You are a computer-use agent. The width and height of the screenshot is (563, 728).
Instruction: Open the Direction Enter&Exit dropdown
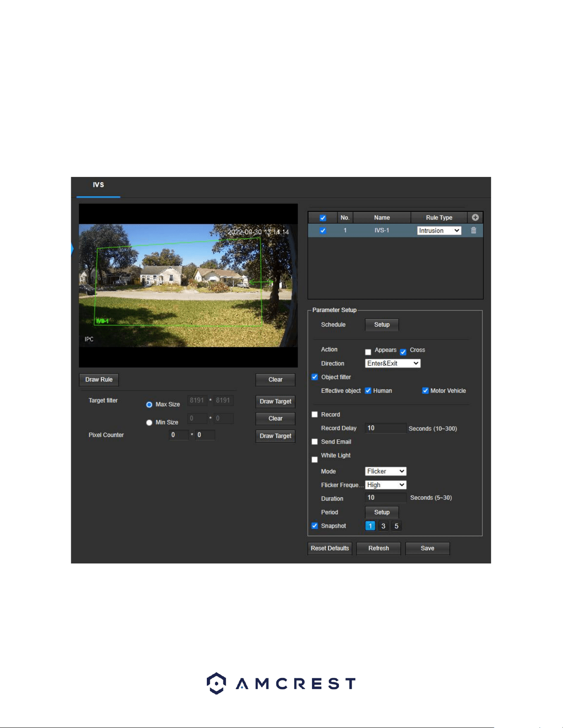click(393, 363)
